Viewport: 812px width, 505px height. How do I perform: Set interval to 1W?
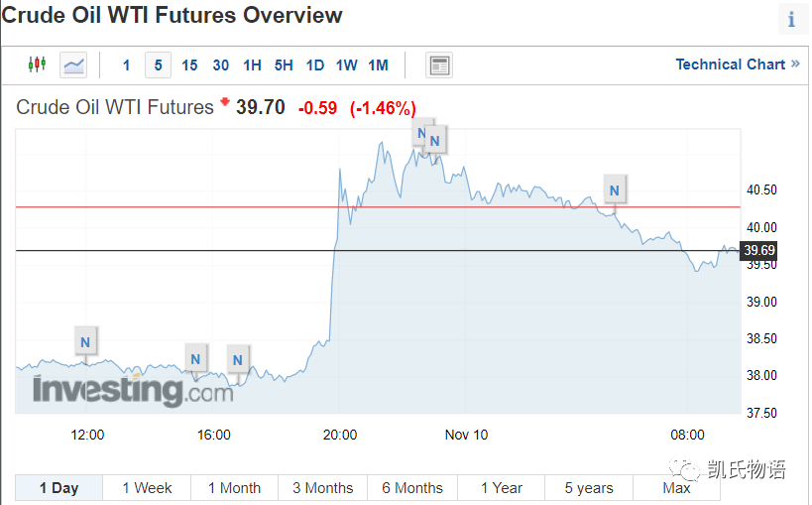click(x=346, y=65)
